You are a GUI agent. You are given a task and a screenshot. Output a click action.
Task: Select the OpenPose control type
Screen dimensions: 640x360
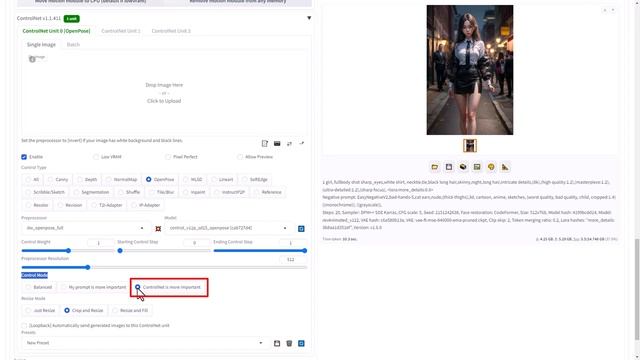pyautogui.click(x=160, y=180)
